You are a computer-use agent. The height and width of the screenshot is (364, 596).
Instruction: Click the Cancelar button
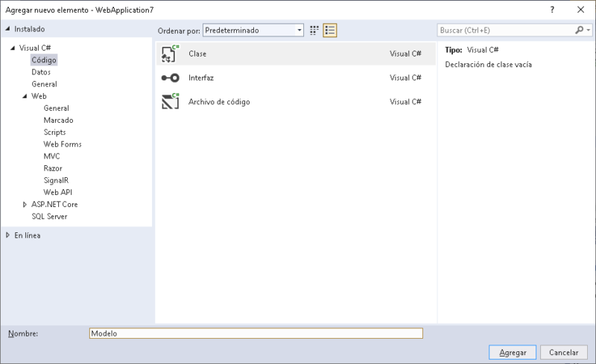coord(564,352)
